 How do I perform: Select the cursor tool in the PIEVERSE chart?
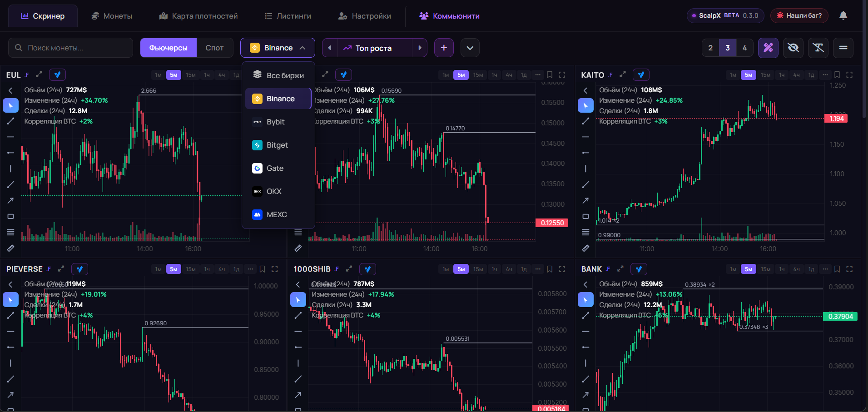pyautogui.click(x=10, y=300)
